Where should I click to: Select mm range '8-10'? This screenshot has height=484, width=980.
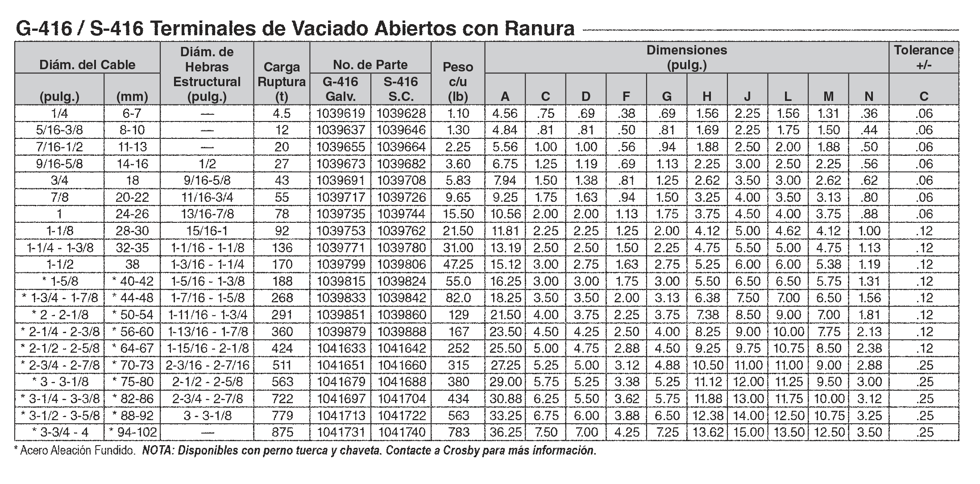tap(132, 130)
